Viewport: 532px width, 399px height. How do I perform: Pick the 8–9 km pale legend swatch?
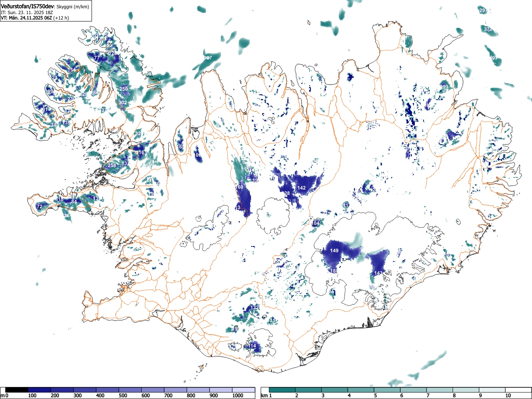[x=467, y=390]
